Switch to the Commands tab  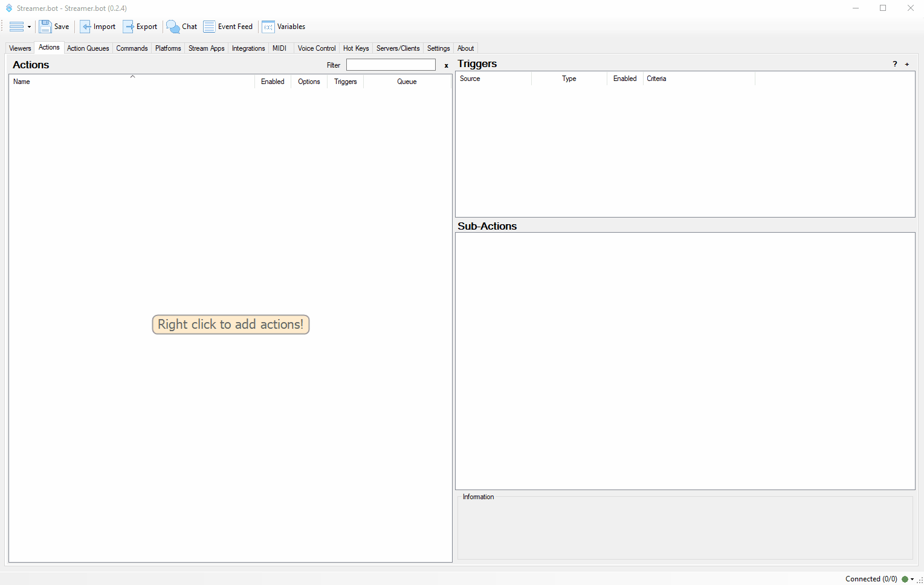click(132, 48)
